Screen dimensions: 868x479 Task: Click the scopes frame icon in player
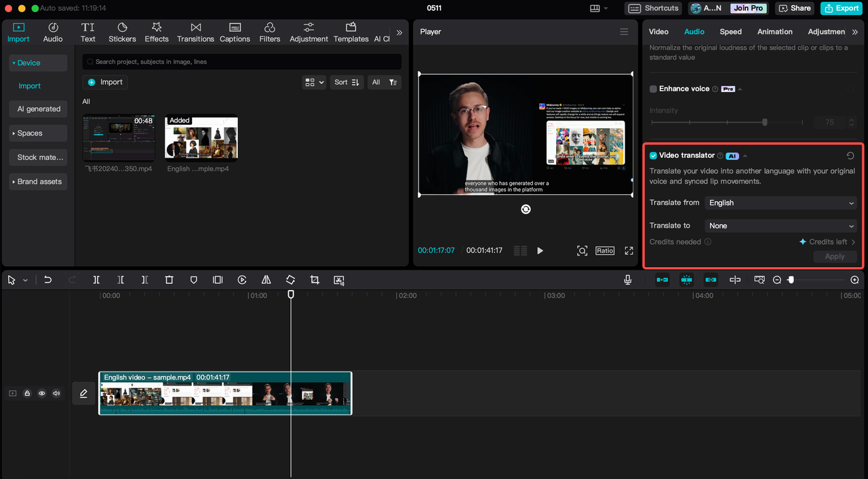(582, 251)
